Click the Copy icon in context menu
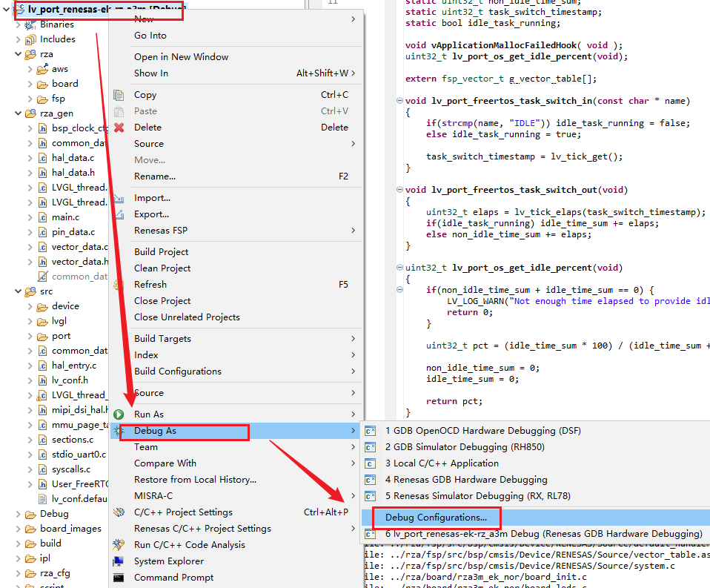The width and height of the screenshot is (710, 588). 119,95
